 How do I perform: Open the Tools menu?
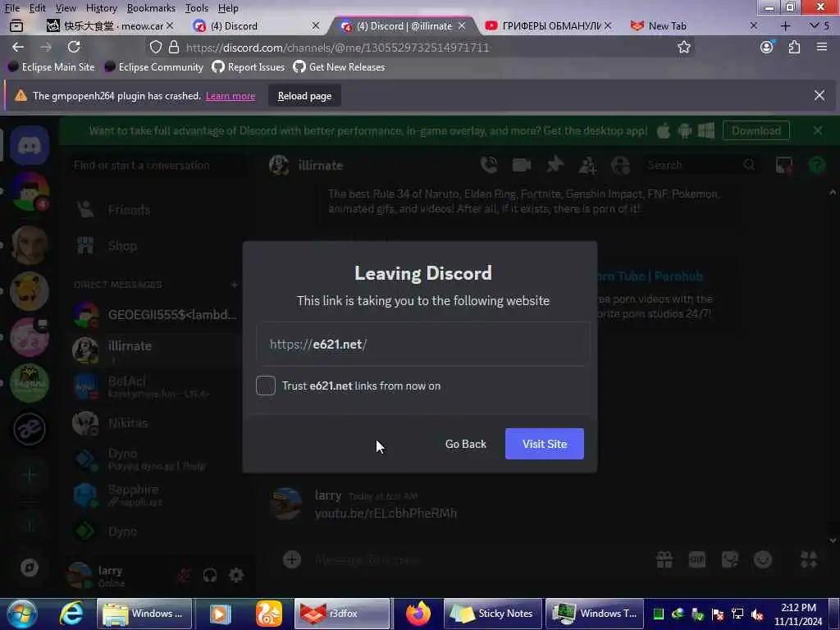[x=197, y=8]
